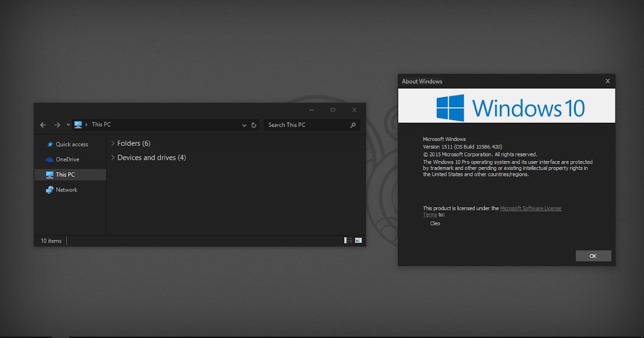Select This PC in navigation pane

[x=70, y=174]
